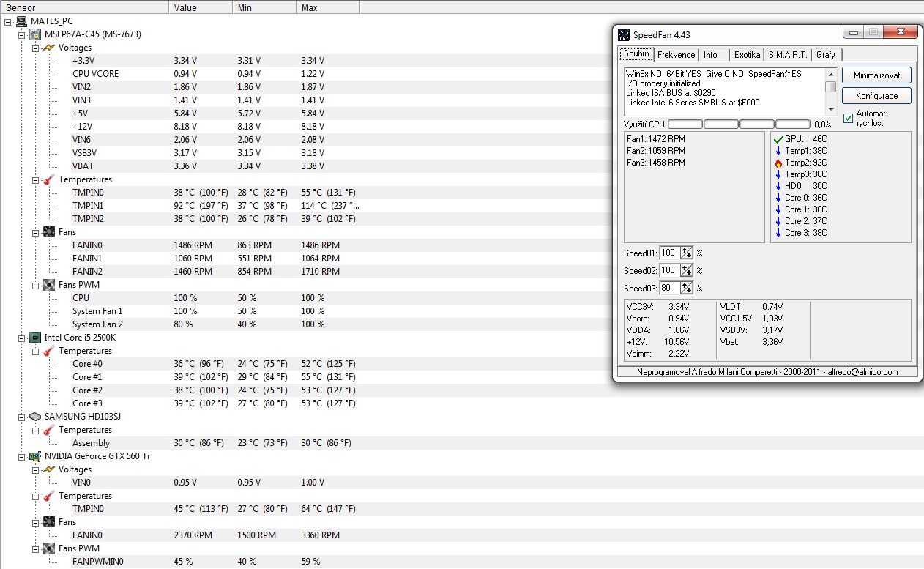The height and width of the screenshot is (569, 924).
Task: Collapse the Temperatures group under MSI P67A-C45
Action: tap(35, 179)
